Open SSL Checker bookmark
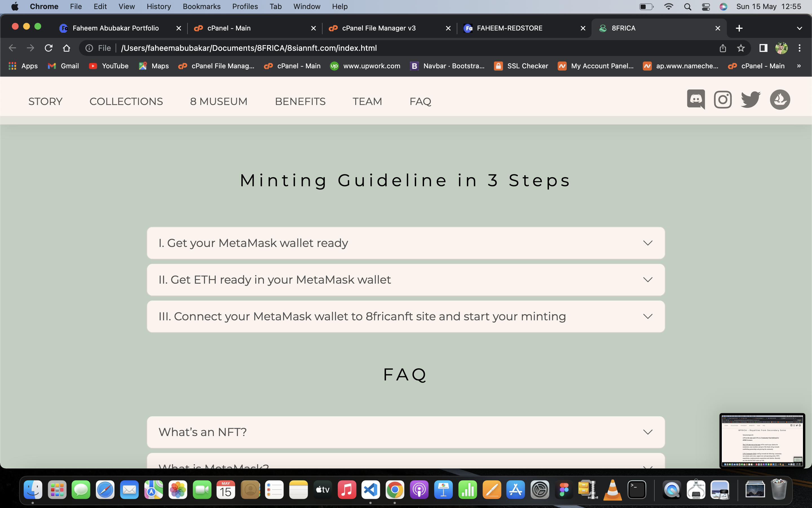 pos(521,66)
